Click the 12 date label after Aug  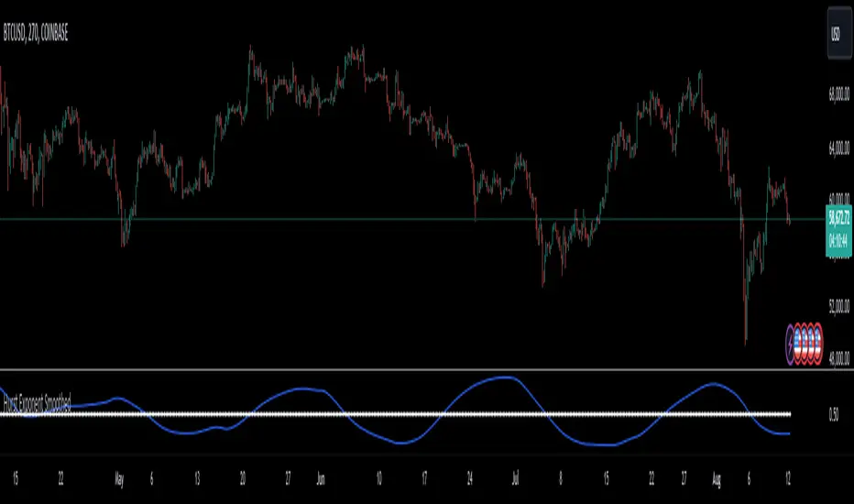[x=788, y=478]
